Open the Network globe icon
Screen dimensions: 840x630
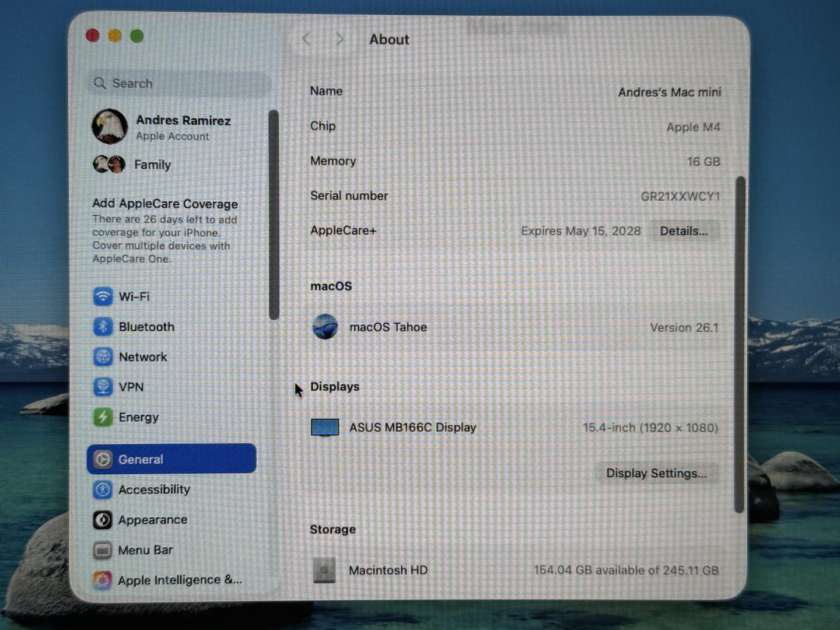click(x=103, y=356)
